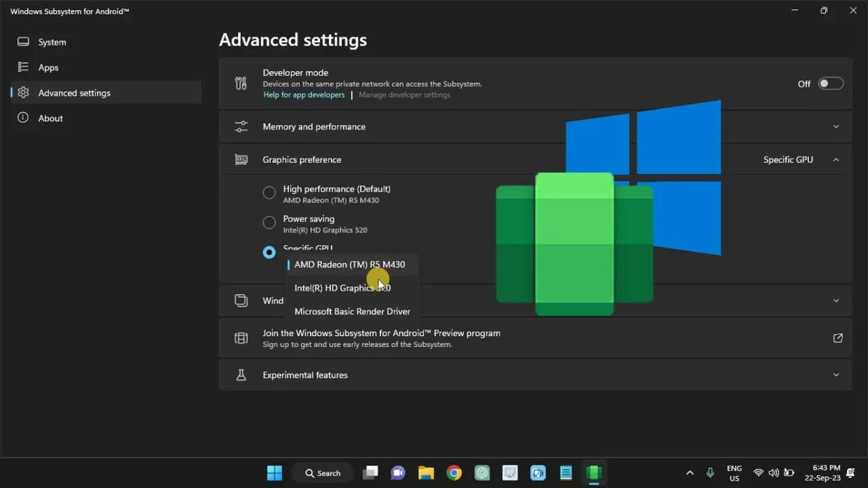Click the Memory and performance sliders icon
Screen dimensions: 868x488
pyautogui.click(x=241, y=126)
